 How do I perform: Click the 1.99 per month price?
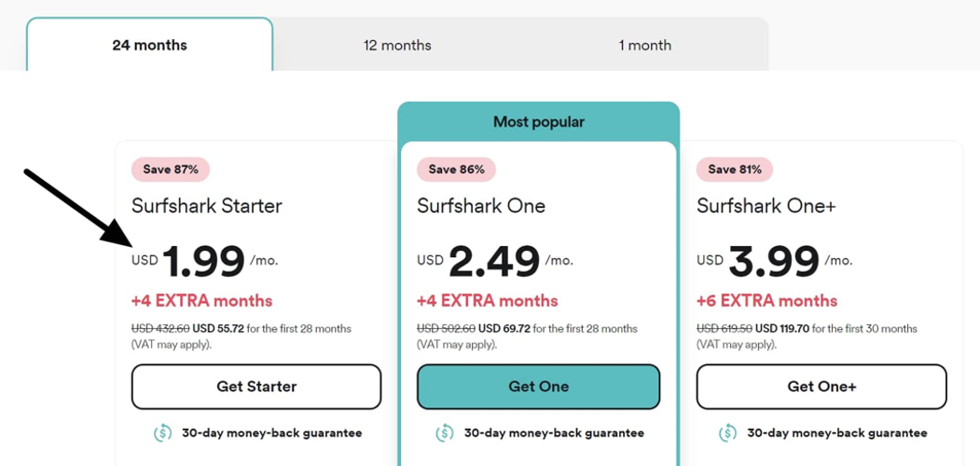pyautogui.click(x=203, y=262)
